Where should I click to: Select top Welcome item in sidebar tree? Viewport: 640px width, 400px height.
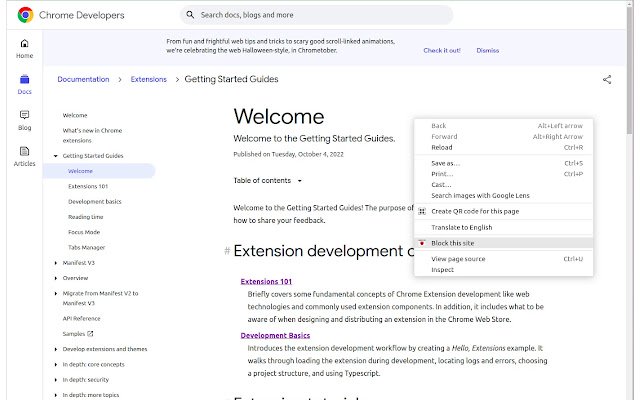tap(75, 116)
